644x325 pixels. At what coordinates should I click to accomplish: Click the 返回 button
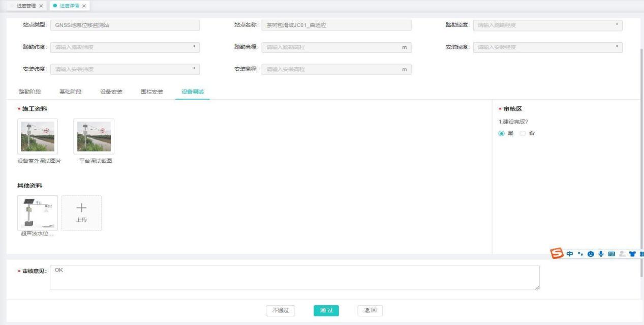pos(370,311)
